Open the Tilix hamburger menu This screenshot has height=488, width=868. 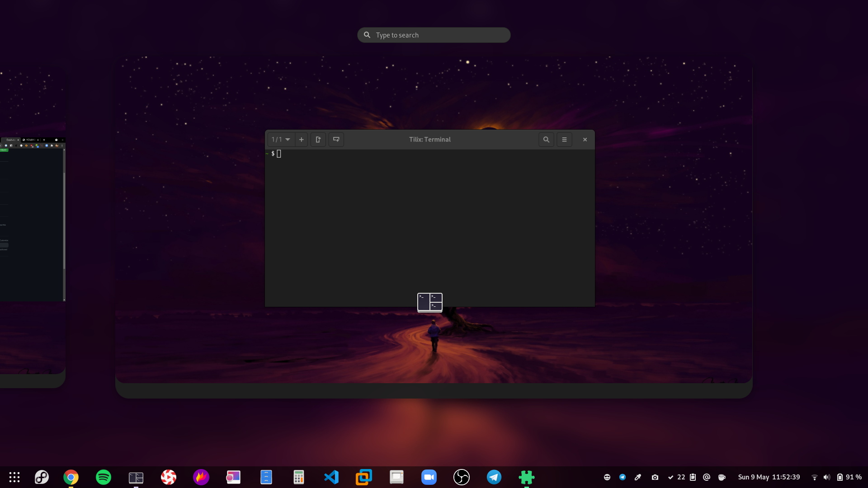pyautogui.click(x=564, y=140)
